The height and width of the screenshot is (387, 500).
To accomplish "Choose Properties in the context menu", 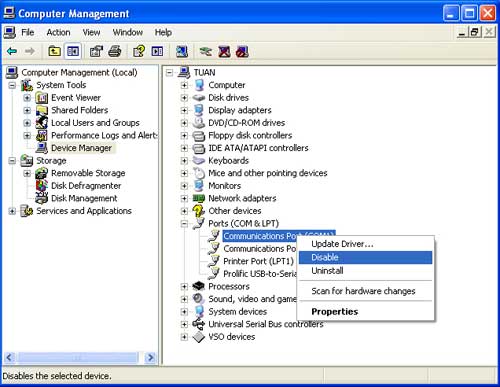I will (365, 312).
